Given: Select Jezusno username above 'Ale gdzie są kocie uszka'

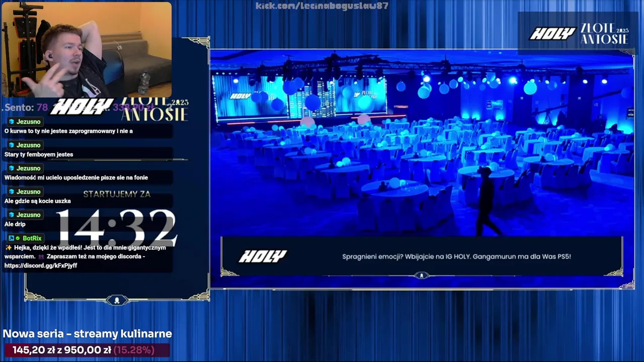Looking at the screenshot, I should [28, 192].
